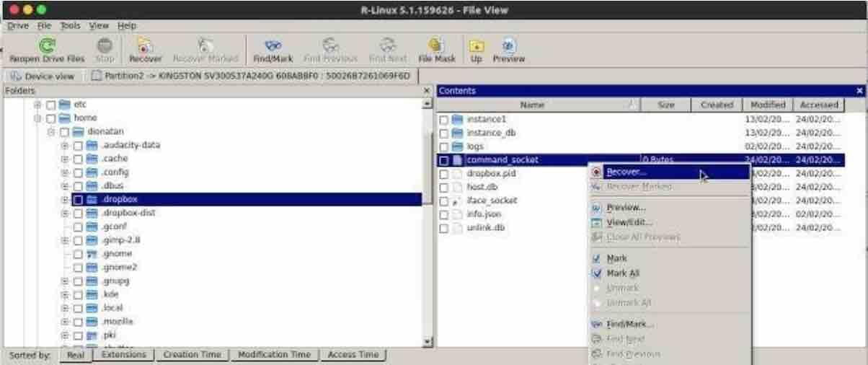Click the instance_db folder icon
868x365 pixels.
tap(457, 133)
